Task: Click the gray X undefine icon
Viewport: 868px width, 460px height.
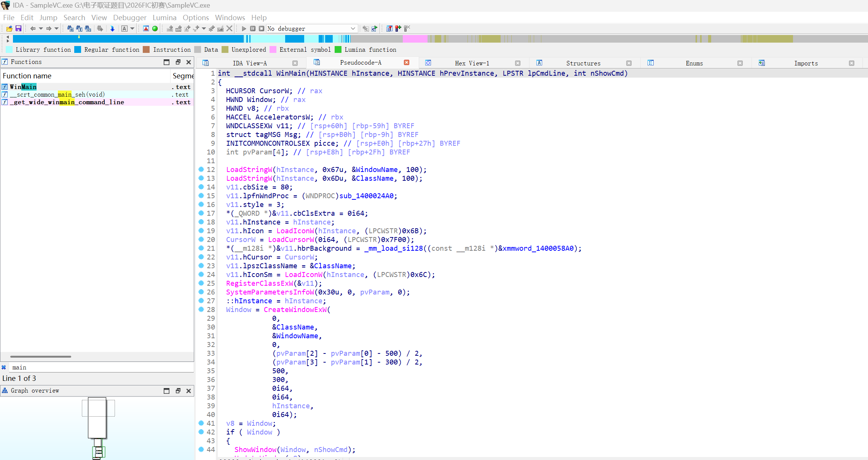Action: (229, 29)
